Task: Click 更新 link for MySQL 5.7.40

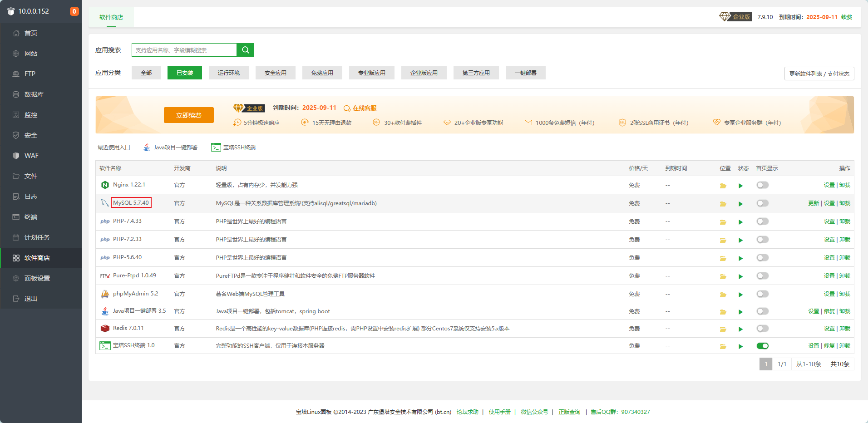Action: pyautogui.click(x=813, y=203)
